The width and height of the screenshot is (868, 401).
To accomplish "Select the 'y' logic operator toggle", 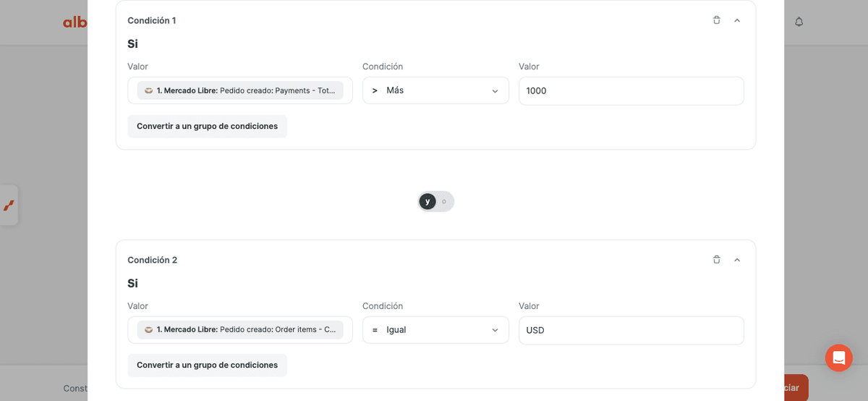I will (427, 201).
